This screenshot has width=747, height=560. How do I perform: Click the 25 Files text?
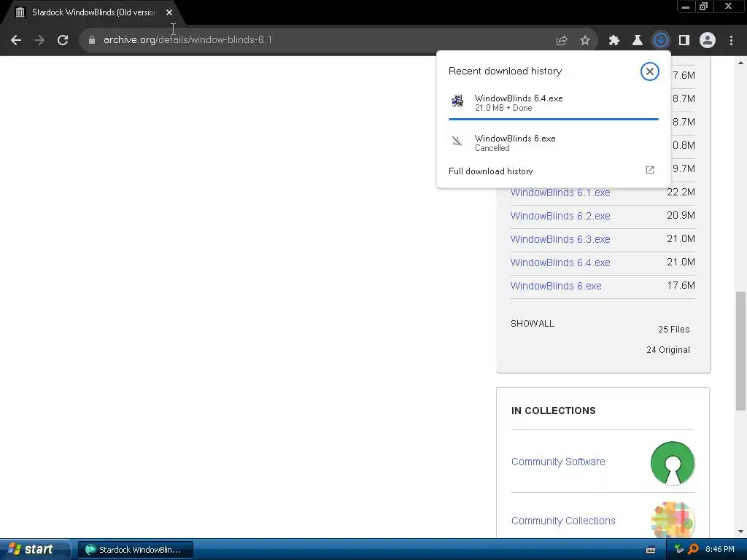click(673, 329)
